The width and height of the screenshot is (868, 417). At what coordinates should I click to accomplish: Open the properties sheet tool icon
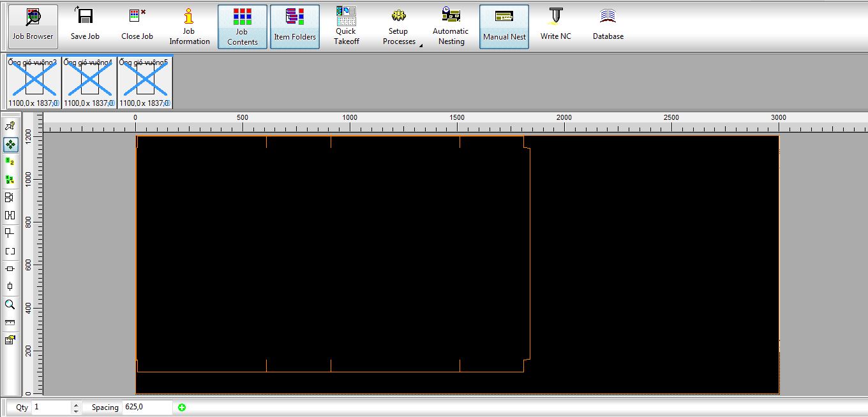coord(10,340)
